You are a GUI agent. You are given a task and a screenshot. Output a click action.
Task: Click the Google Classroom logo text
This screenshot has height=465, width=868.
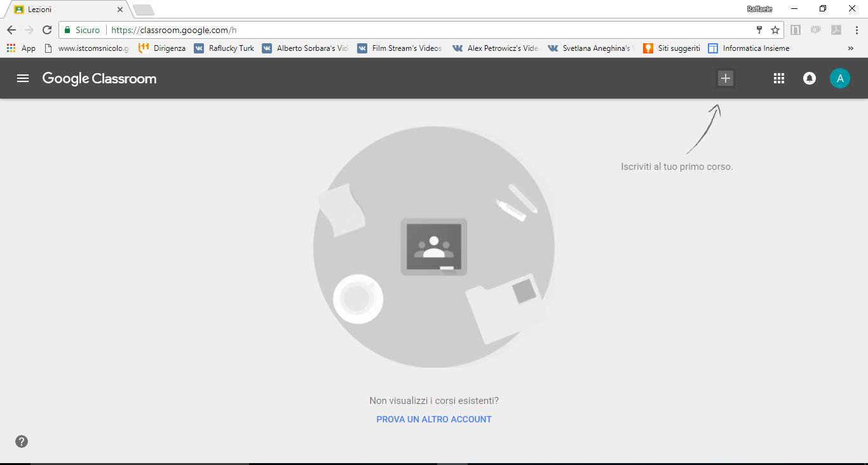pos(99,78)
